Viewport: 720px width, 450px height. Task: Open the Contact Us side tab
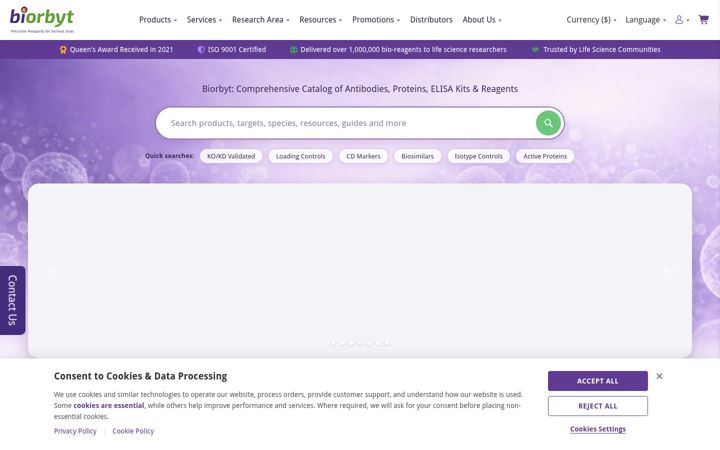12,300
